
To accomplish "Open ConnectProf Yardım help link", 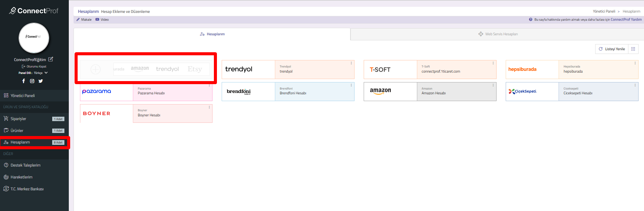I will [x=626, y=20].
